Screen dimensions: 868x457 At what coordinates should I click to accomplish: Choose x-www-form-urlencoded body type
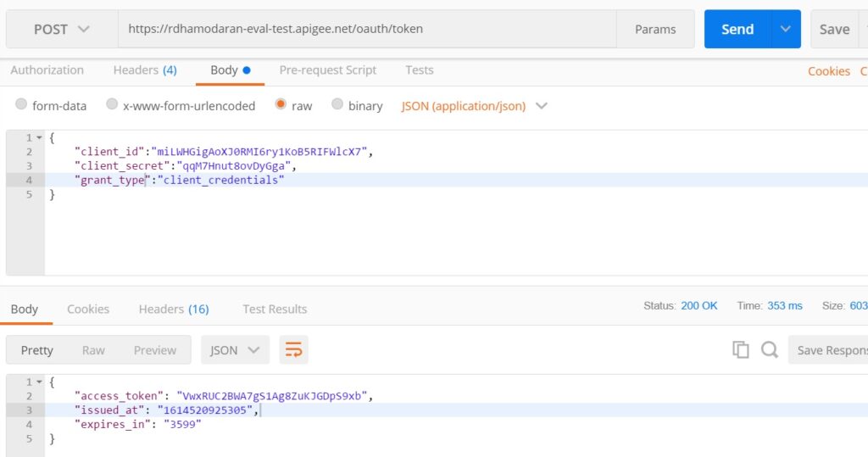click(x=112, y=105)
